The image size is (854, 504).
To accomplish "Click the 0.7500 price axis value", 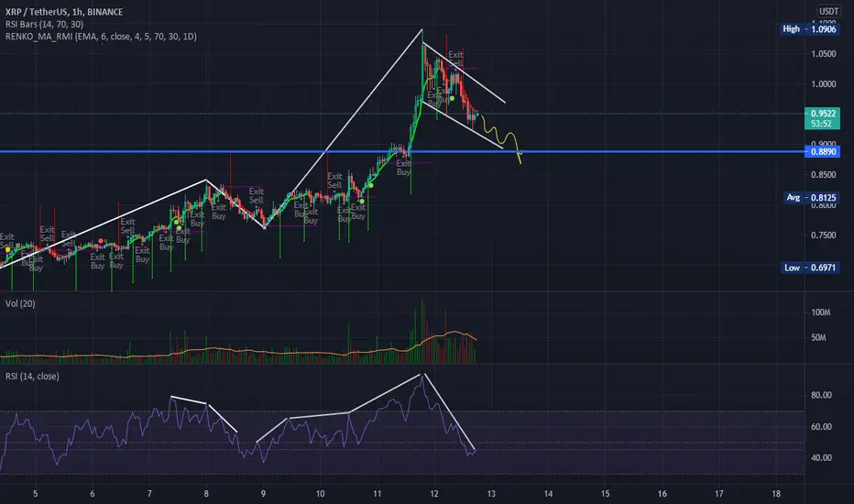I will tap(823, 236).
